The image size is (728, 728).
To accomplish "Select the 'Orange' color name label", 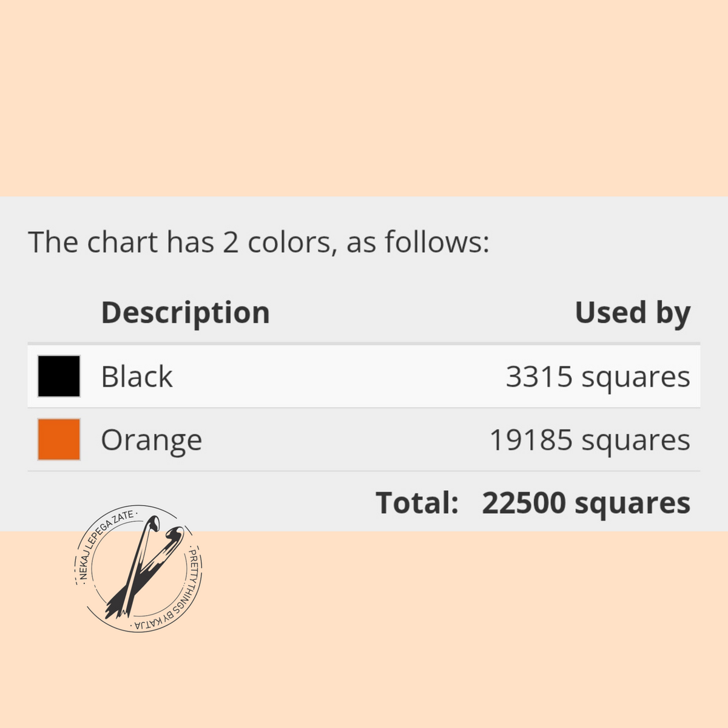I will pos(151,440).
